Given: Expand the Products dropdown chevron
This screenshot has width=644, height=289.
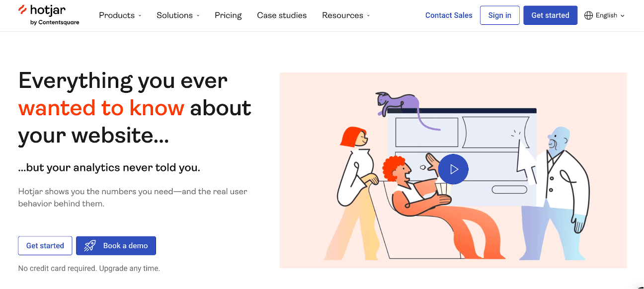Looking at the screenshot, I should pos(140,16).
